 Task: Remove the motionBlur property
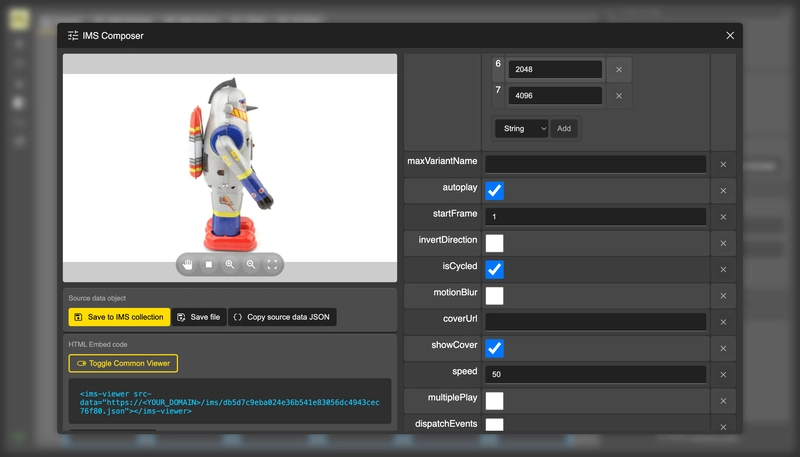tap(723, 296)
